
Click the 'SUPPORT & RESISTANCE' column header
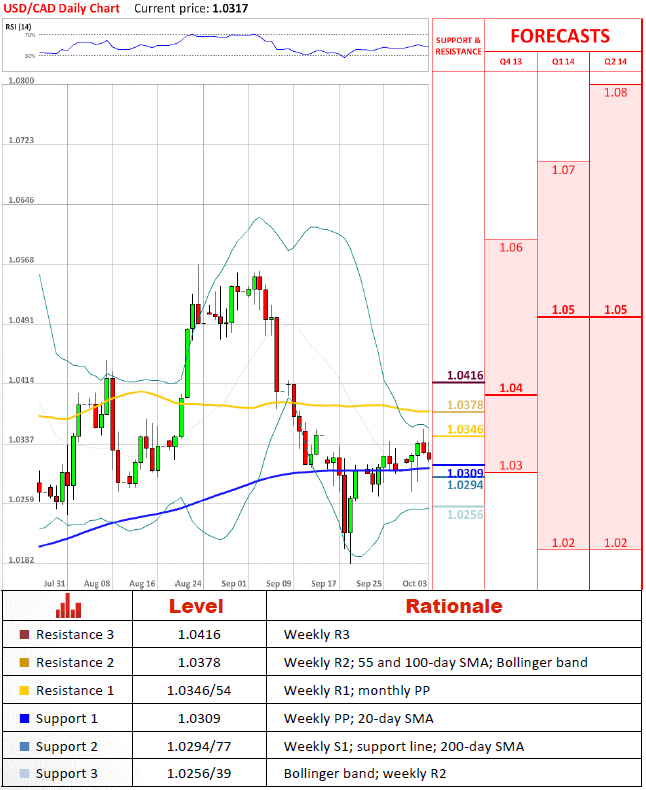click(x=458, y=46)
